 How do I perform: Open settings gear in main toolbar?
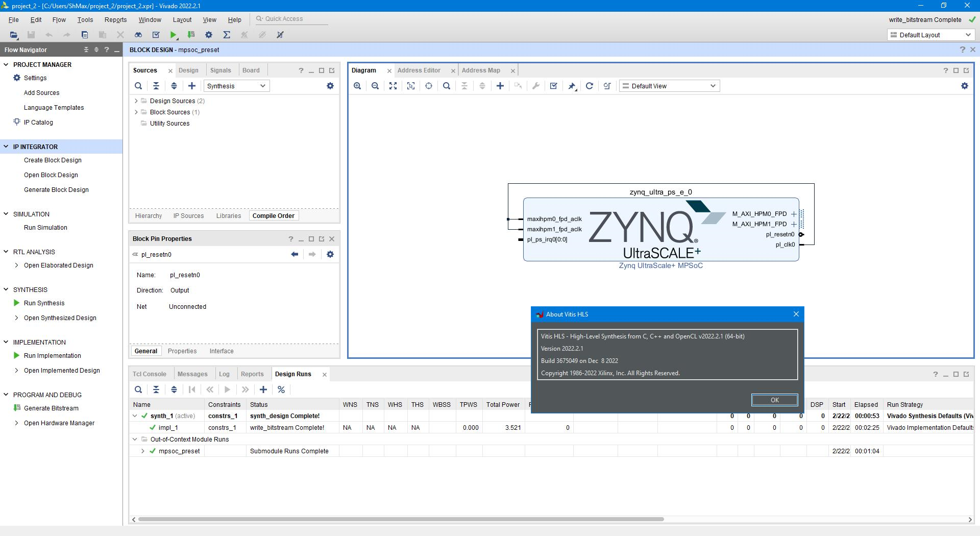point(209,35)
